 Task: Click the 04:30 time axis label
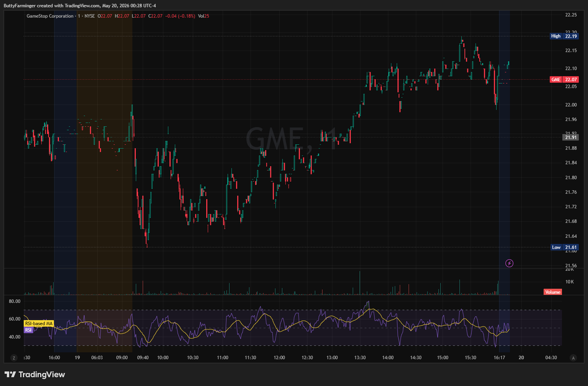tap(551, 358)
